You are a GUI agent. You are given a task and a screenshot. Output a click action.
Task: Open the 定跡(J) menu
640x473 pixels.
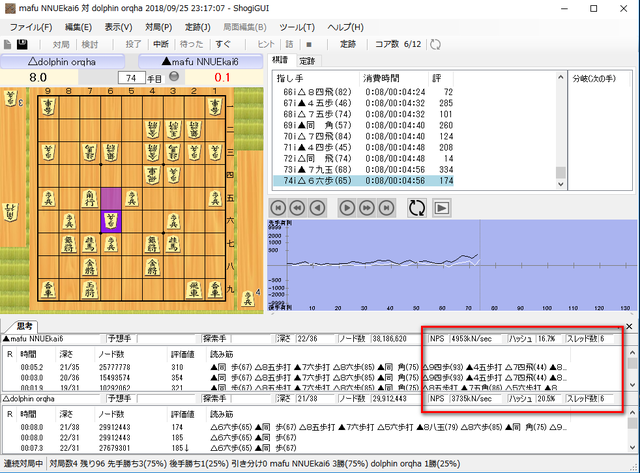(x=198, y=27)
